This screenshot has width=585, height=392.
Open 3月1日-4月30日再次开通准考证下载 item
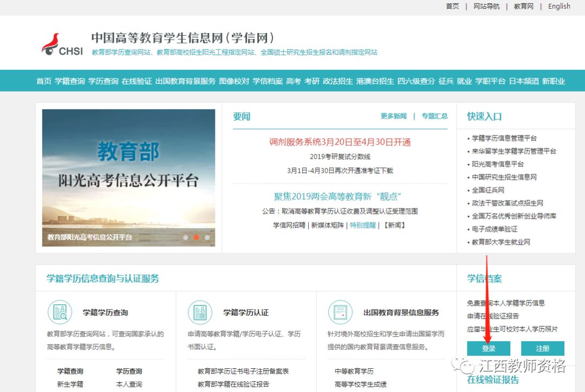point(340,171)
